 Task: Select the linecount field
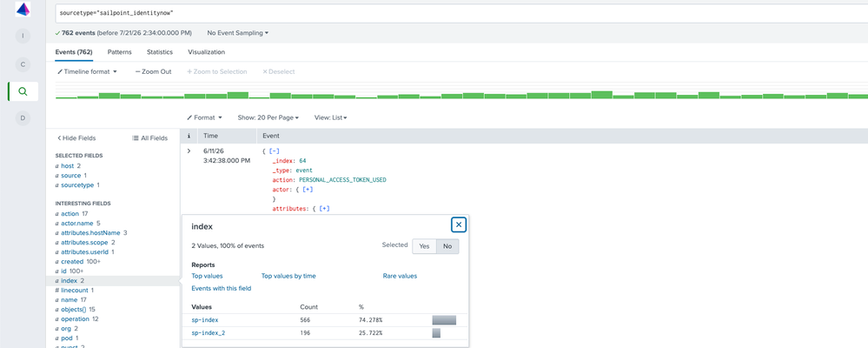pos(75,290)
